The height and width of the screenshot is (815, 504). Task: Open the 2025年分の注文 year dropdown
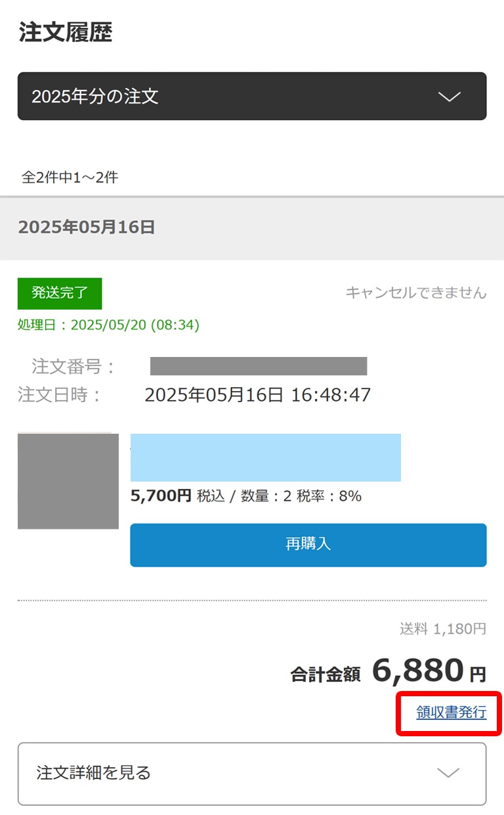coord(251,96)
